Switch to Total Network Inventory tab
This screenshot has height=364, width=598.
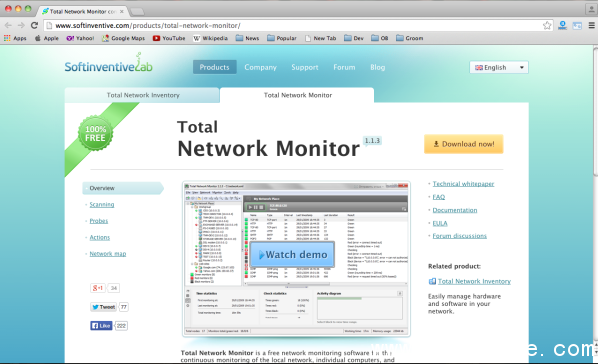(x=142, y=95)
